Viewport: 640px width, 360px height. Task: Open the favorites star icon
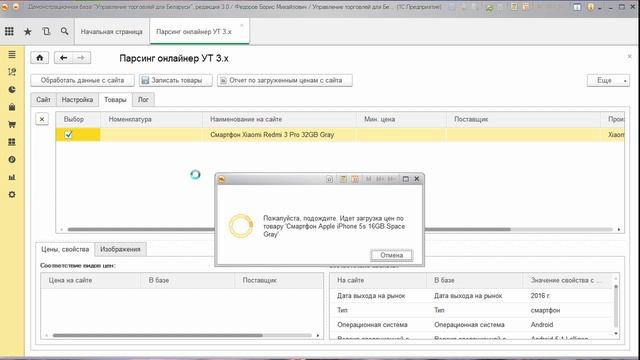tap(27, 31)
